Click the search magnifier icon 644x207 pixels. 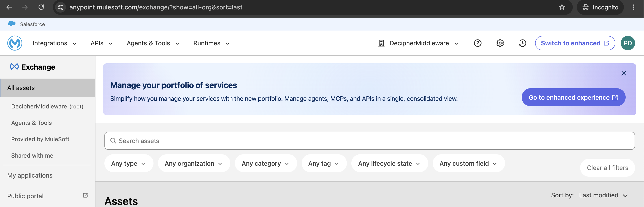[113, 141]
